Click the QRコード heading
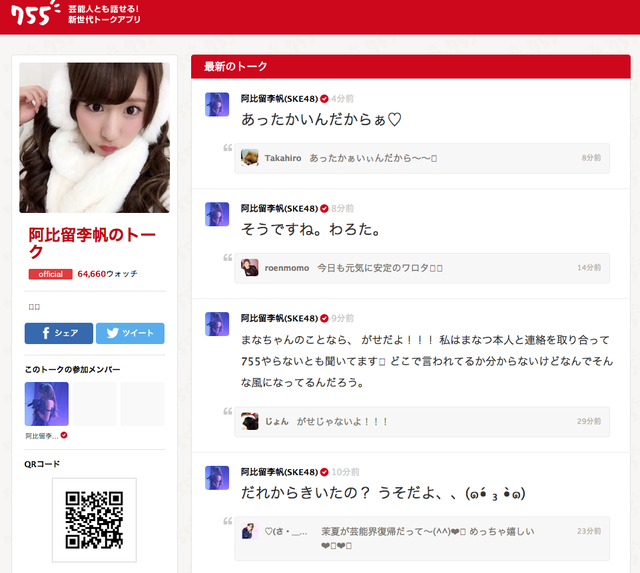 pyautogui.click(x=42, y=464)
